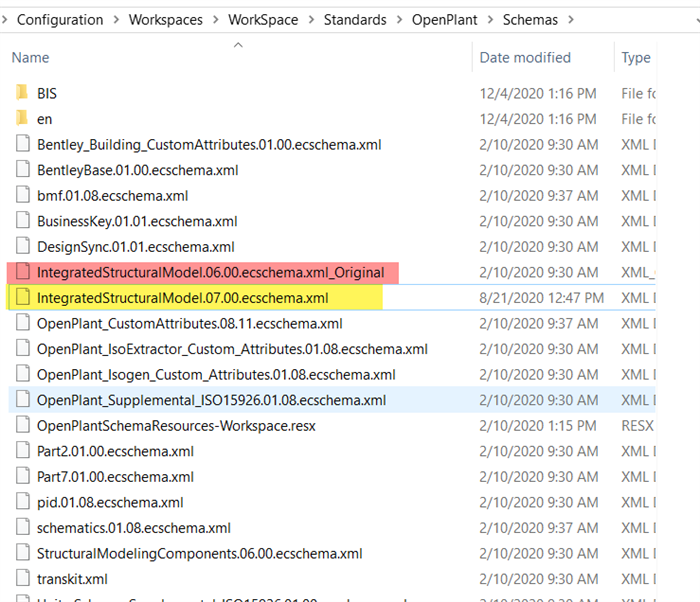The image size is (700, 602).
Task: Click file icon of BusinessKey.01.01.ecschema.xml
Action: click(x=23, y=220)
